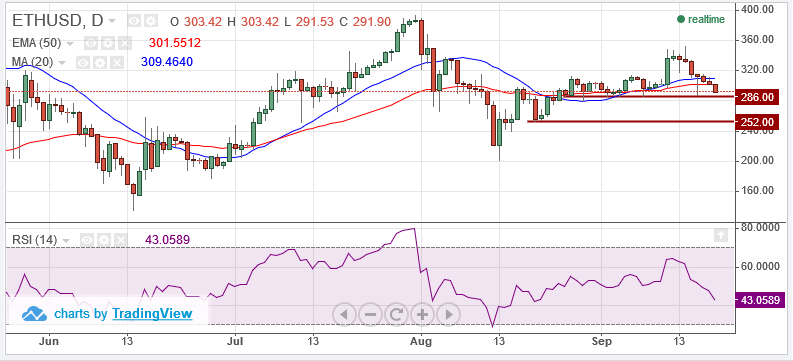Screen dimensions: 793x361
Task: Expand the ETHUSD, D dropdown arrow
Action: [x=112, y=22]
